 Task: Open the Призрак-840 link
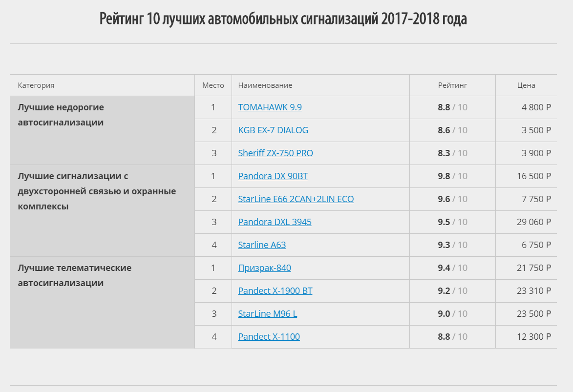tap(265, 268)
